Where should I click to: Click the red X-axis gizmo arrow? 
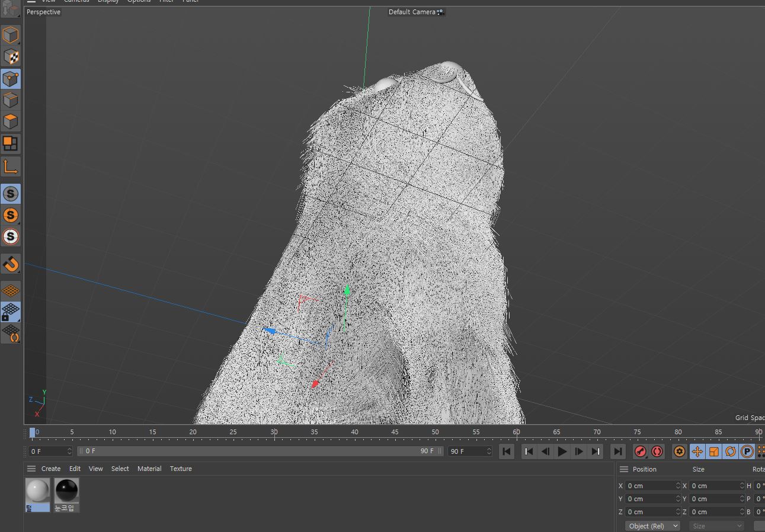coord(316,384)
